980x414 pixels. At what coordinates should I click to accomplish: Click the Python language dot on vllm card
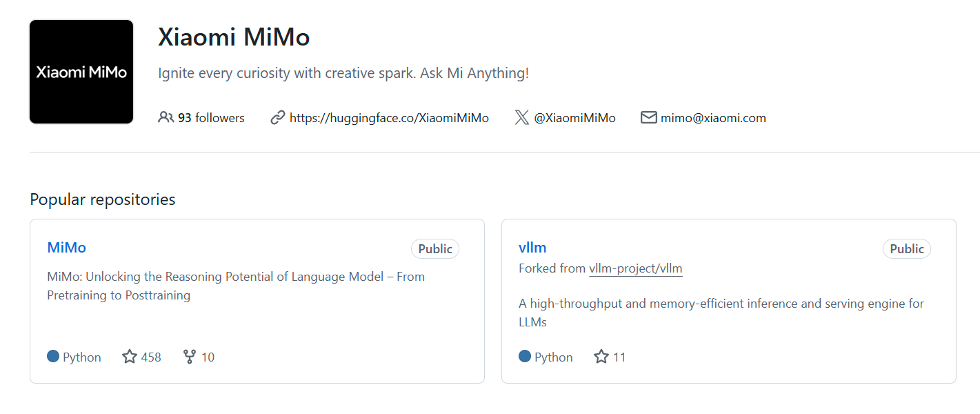click(x=525, y=356)
